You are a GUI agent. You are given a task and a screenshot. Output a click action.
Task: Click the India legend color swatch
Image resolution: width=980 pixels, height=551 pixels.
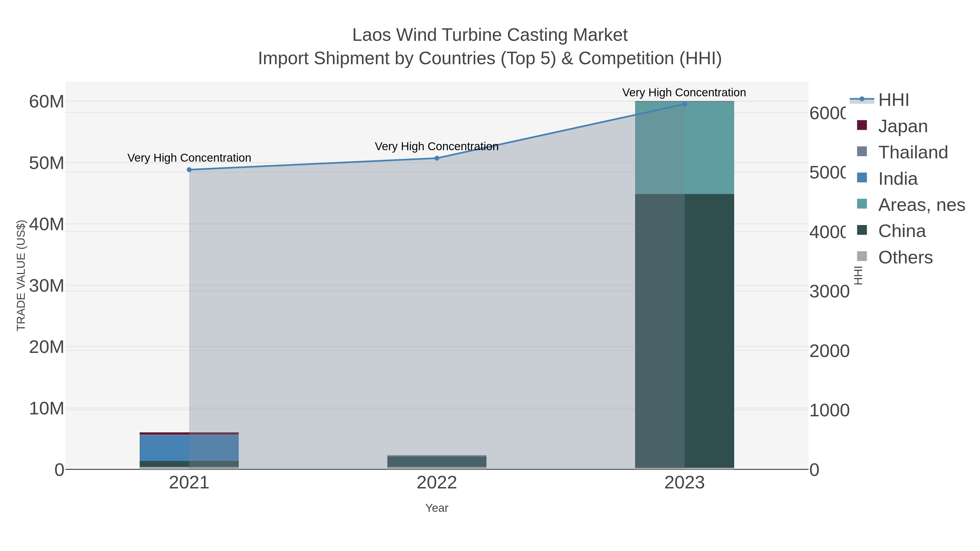click(x=862, y=178)
